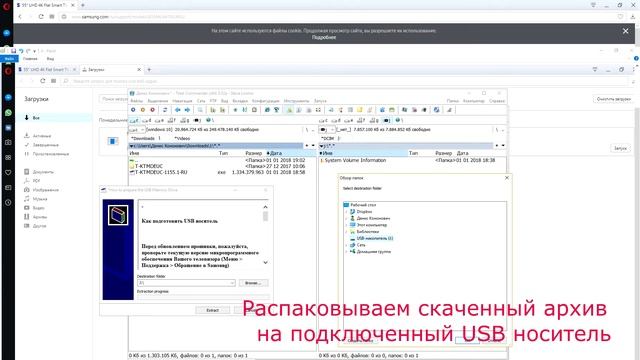Image resolution: width=640 pixels, height=360 pixels.
Task: Click Total Commander forward arrow toolbar icon
Action: click(187, 110)
